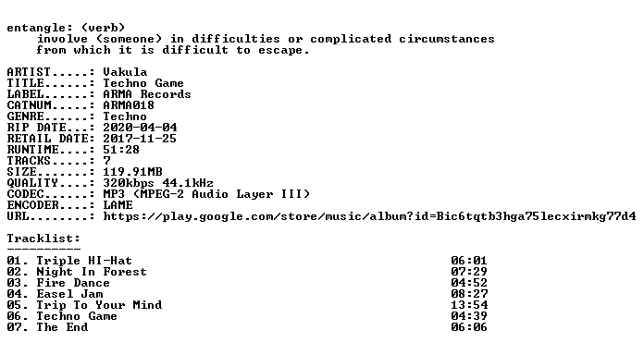
Task: Click the 13:54 track duration
Action: [x=469, y=305]
